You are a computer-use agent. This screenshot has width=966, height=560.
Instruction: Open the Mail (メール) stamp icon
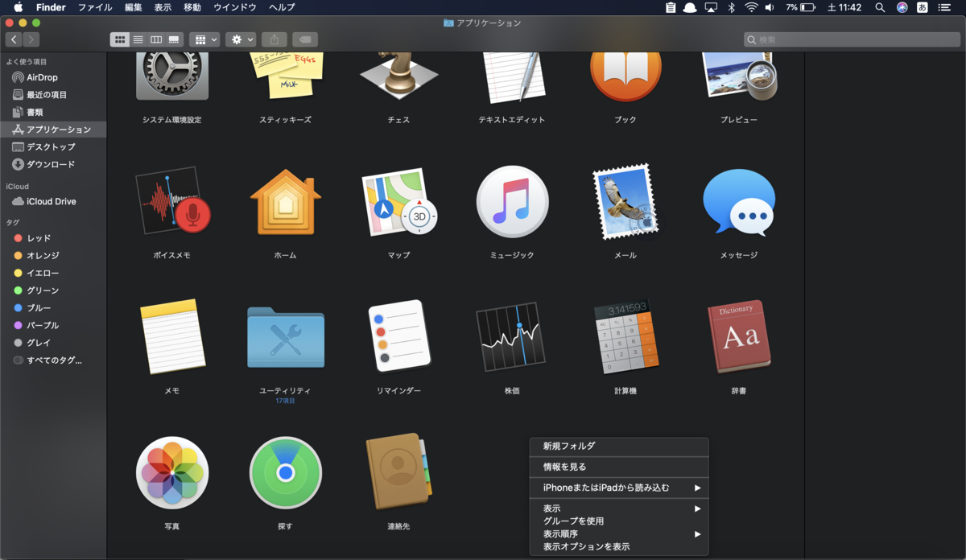click(x=625, y=201)
